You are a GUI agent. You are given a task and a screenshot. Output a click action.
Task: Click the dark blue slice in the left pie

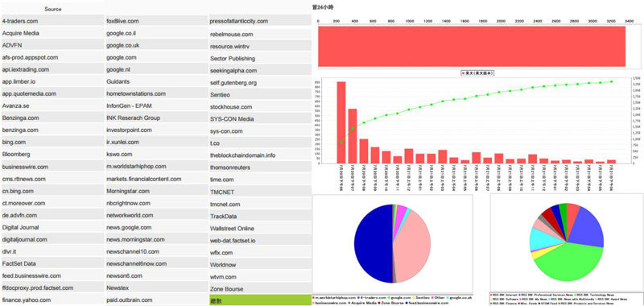click(373, 244)
